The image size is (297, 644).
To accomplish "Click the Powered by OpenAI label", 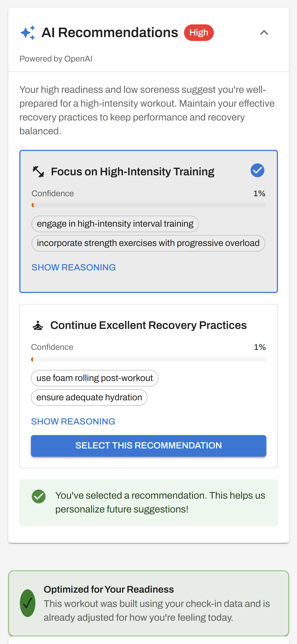I will tap(56, 59).
